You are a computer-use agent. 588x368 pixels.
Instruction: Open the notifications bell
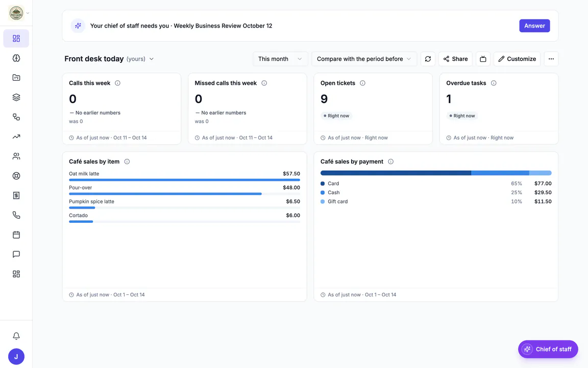click(16, 336)
